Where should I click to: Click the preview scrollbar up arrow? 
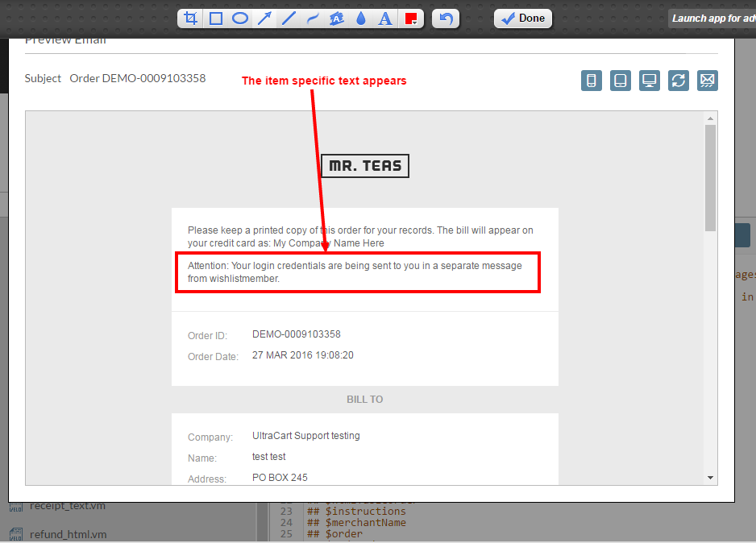point(710,118)
